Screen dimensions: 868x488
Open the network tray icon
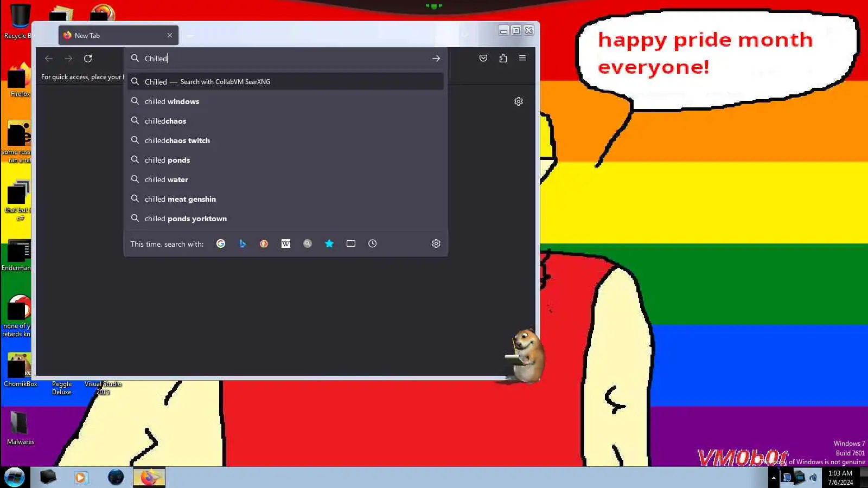coord(800,478)
